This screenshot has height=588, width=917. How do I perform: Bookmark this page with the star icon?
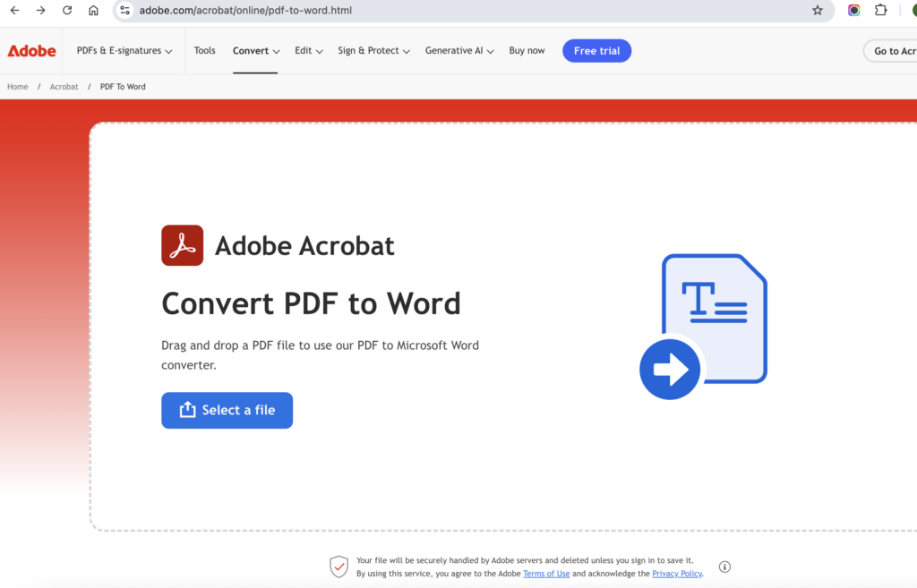point(818,10)
